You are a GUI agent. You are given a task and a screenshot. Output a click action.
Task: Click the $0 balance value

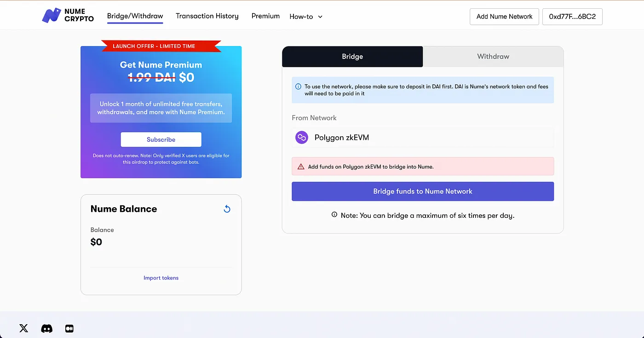pyautogui.click(x=96, y=242)
